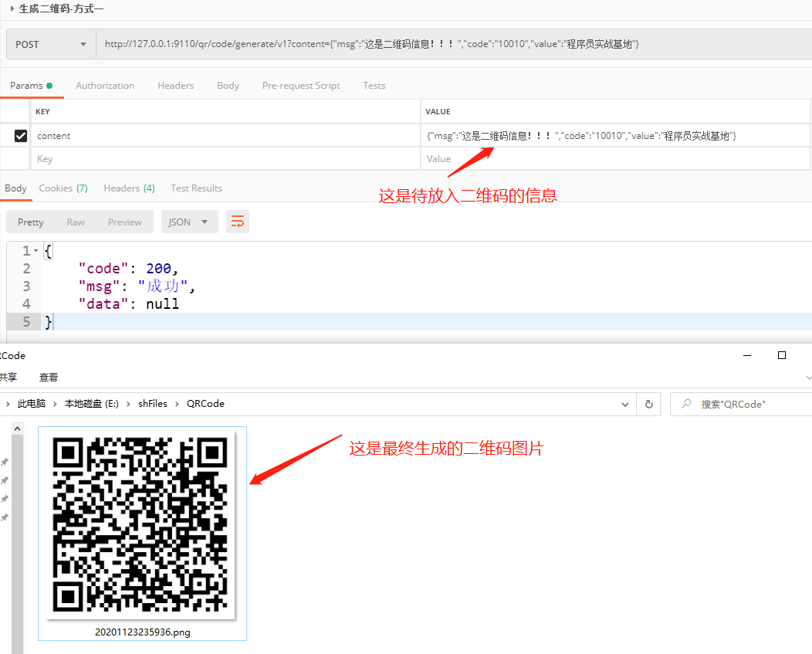
Task: Open the POST method dropdown
Action: click(x=51, y=45)
